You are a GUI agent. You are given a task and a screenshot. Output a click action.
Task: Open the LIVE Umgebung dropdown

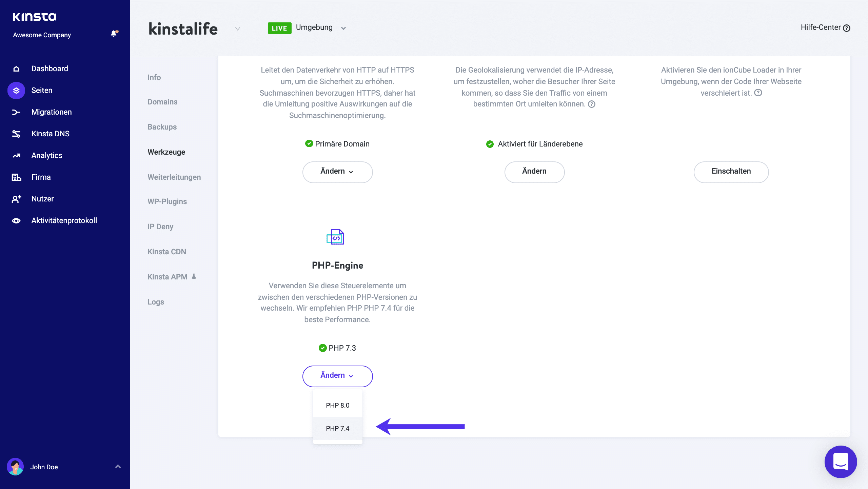pos(343,28)
